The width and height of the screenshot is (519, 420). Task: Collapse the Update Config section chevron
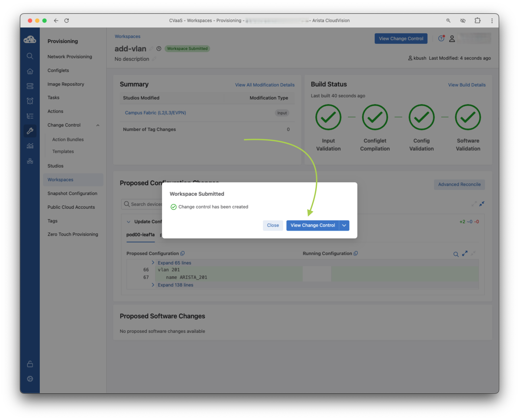click(128, 222)
